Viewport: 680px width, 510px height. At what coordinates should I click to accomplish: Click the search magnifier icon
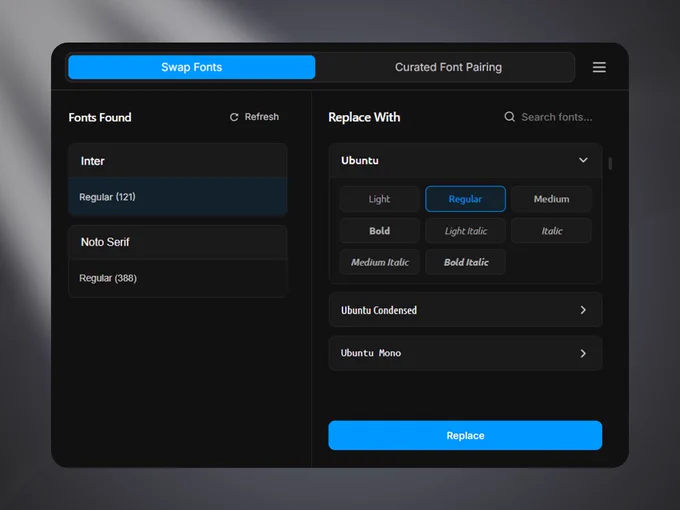point(510,117)
